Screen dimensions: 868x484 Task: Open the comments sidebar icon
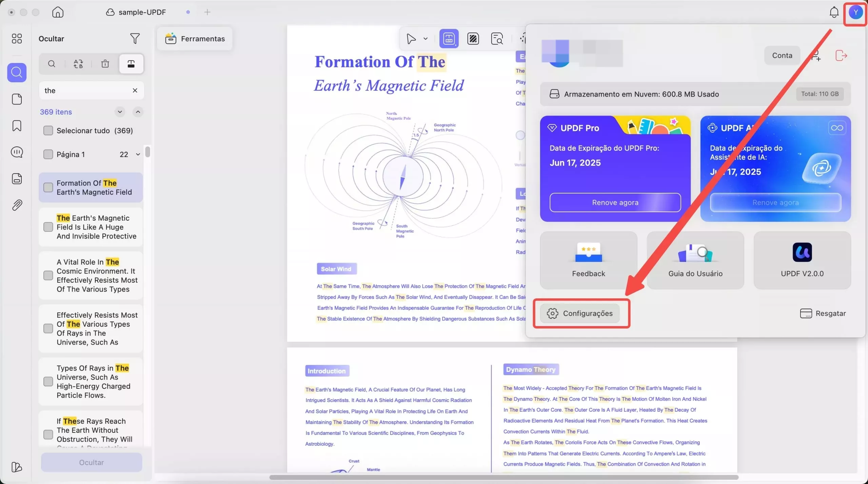[x=17, y=152]
